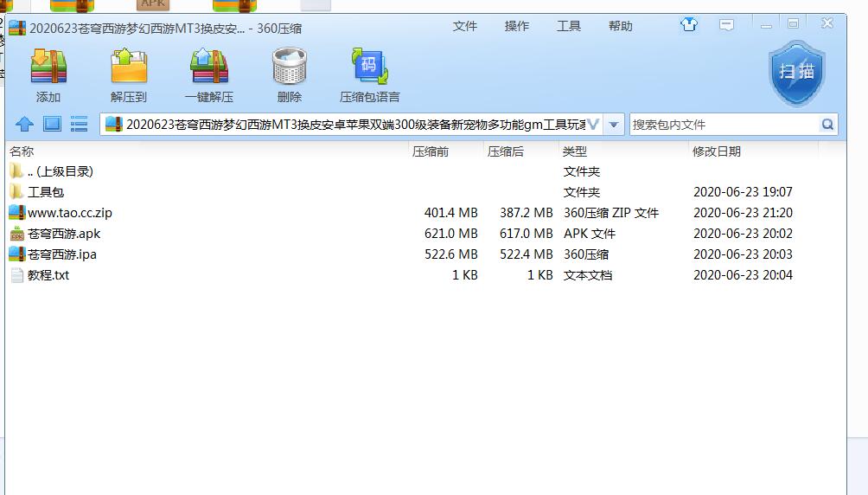Click the 添加 (Add) toolbar icon
Image resolution: width=868 pixels, height=495 pixels.
(x=48, y=74)
